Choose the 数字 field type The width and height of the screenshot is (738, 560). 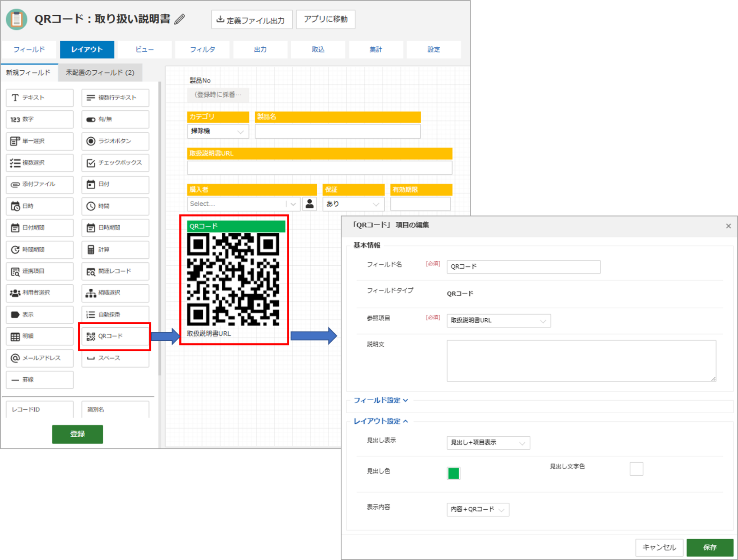(40, 119)
